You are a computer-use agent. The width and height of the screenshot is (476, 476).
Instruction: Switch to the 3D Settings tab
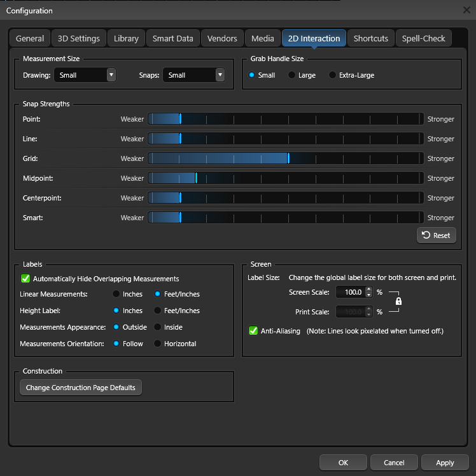[x=79, y=38]
